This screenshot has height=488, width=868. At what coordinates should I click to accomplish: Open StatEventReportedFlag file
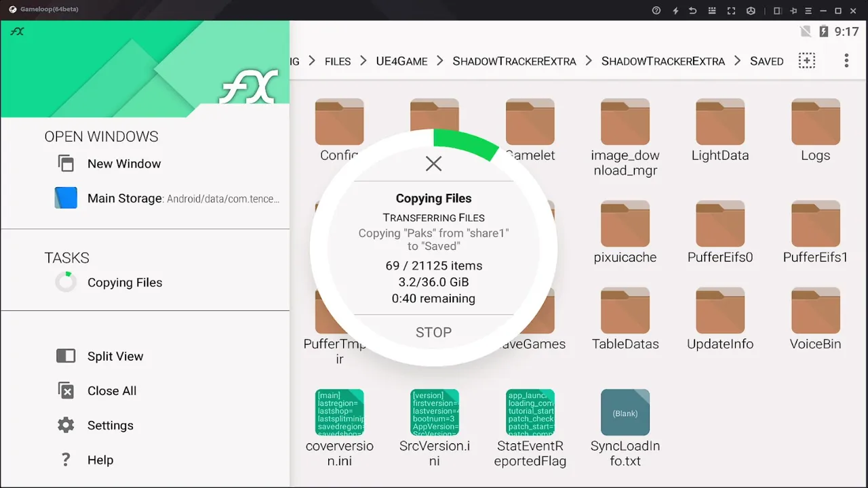click(530, 429)
